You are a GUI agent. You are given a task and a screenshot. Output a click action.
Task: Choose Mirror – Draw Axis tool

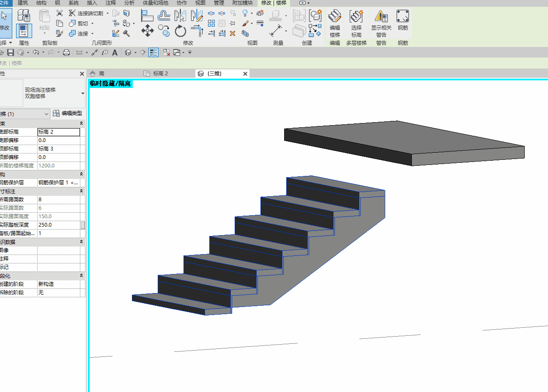(197, 16)
